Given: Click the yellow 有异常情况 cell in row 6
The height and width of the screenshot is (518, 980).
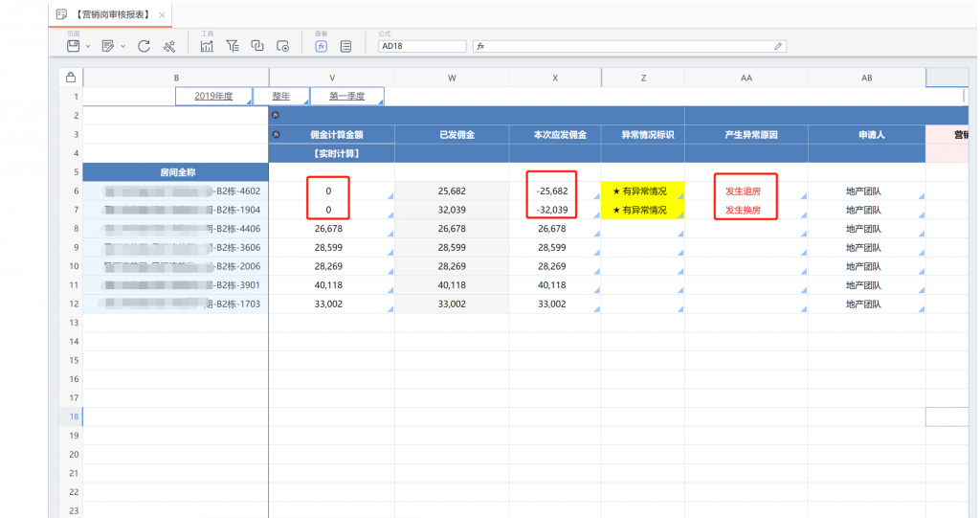Looking at the screenshot, I should [x=642, y=191].
